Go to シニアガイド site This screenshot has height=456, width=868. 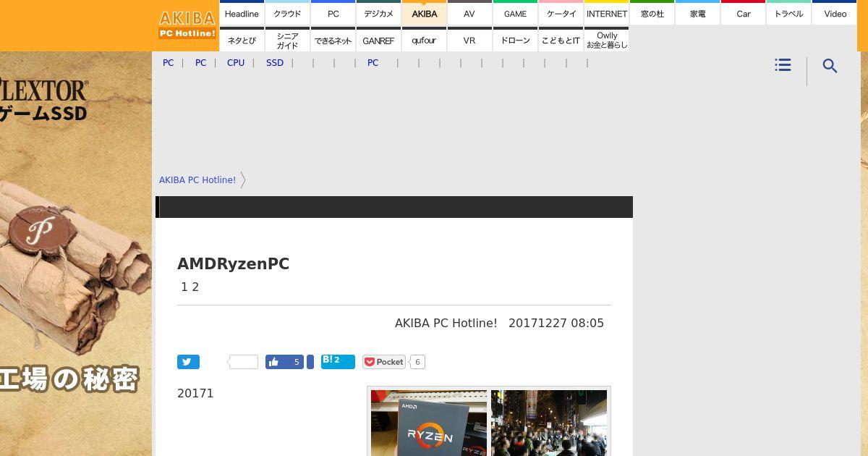coord(287,40)
